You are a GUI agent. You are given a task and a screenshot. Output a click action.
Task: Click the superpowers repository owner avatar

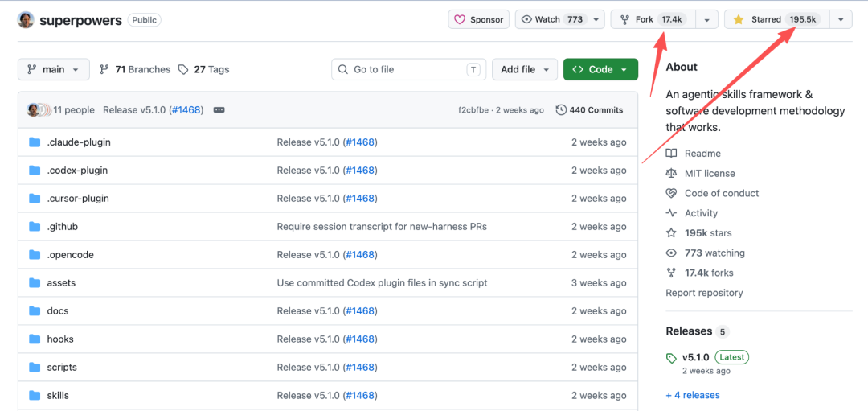26,20
